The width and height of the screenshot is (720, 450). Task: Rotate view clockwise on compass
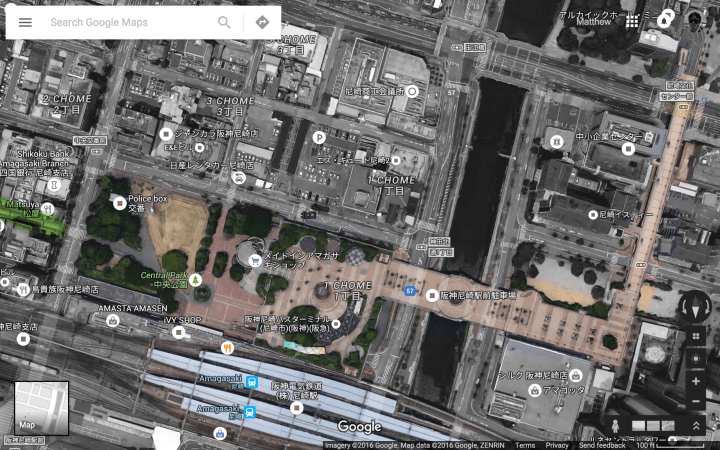click(708, 307)
